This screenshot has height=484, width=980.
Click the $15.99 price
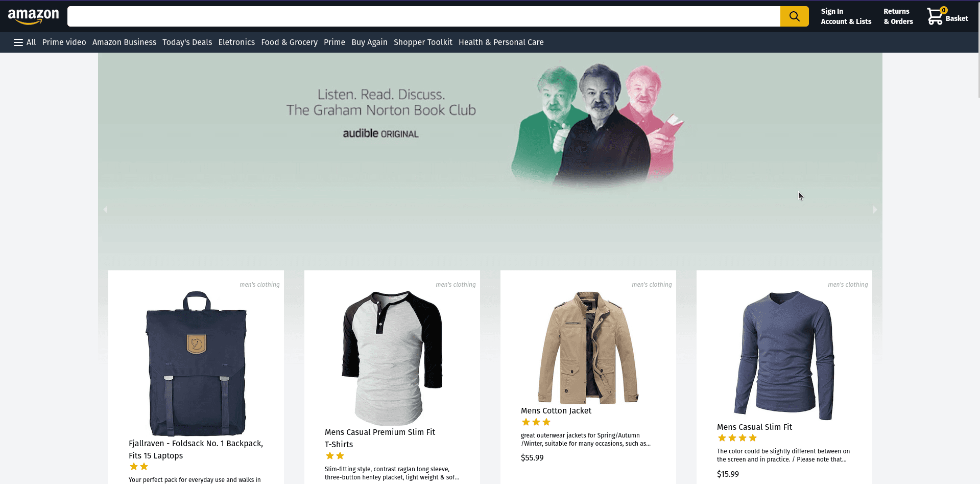click(728, 474)
